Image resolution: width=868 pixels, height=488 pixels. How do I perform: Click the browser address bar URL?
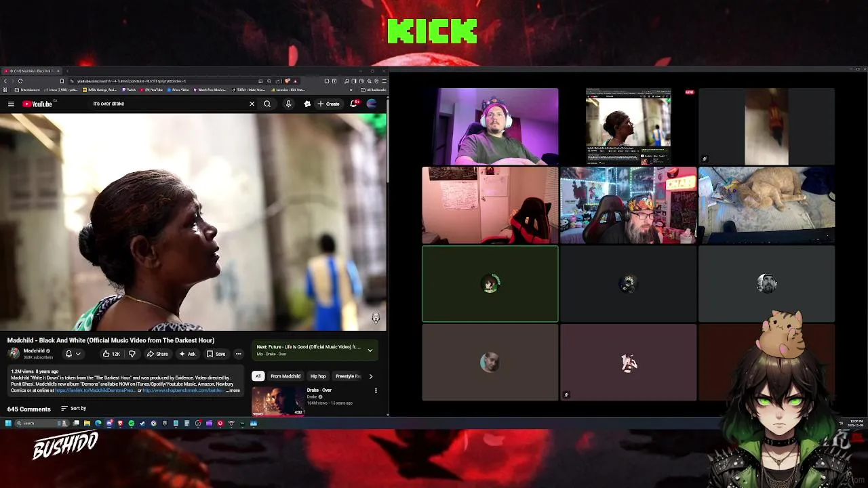pyautogui.click(x=131, y=81)
